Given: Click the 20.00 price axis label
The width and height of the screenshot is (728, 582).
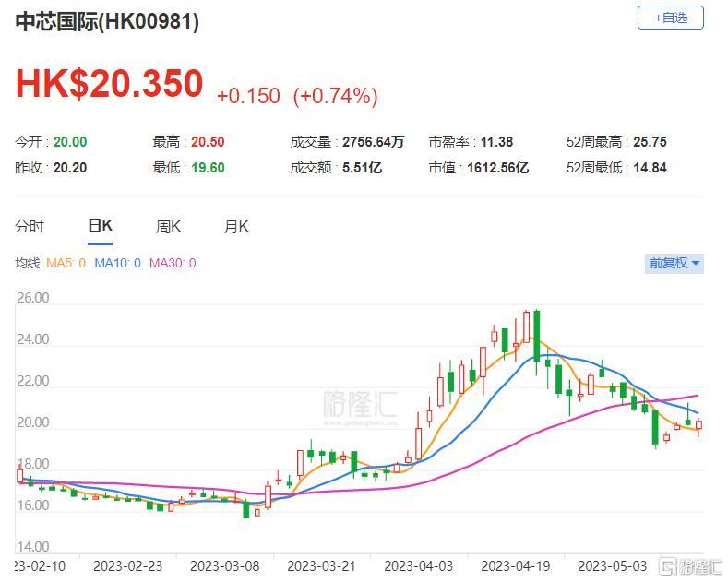Looking at the screenshot, I should click(33, 422).
